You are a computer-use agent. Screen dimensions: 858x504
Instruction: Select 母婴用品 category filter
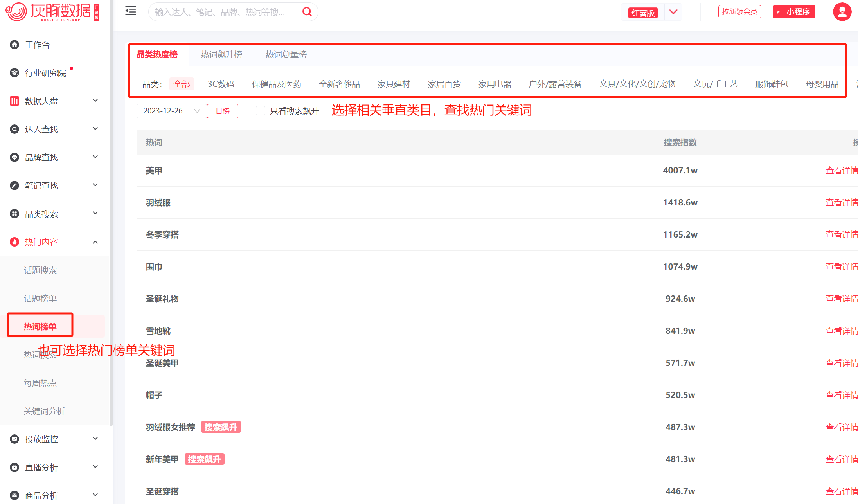[822, 84]
